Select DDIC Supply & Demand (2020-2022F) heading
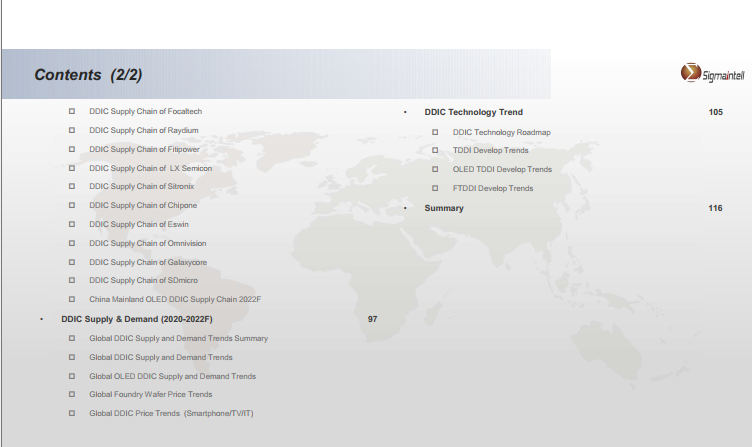 [137, 318]
